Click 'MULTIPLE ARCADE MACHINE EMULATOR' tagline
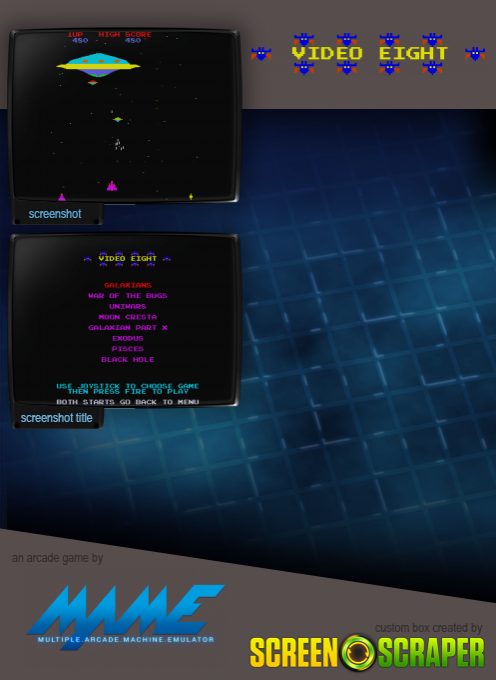496x680 pixels. click(x=126, y=639)
